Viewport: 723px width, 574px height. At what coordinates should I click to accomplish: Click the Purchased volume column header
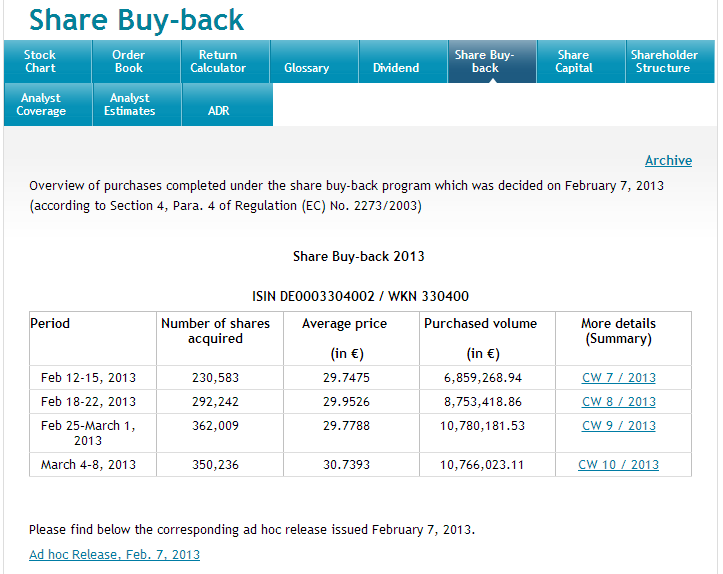pyautogui.click(x=480, y=324)
